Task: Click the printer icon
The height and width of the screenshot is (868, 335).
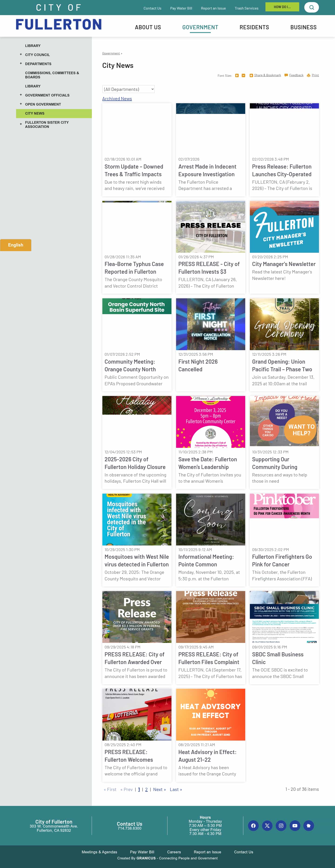Action: pyautogui.click(x=308, y=76)
